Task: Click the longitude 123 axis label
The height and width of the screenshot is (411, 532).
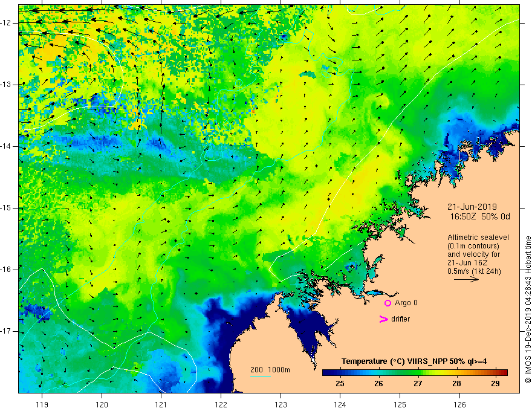Action: click(x=281, y=404)
